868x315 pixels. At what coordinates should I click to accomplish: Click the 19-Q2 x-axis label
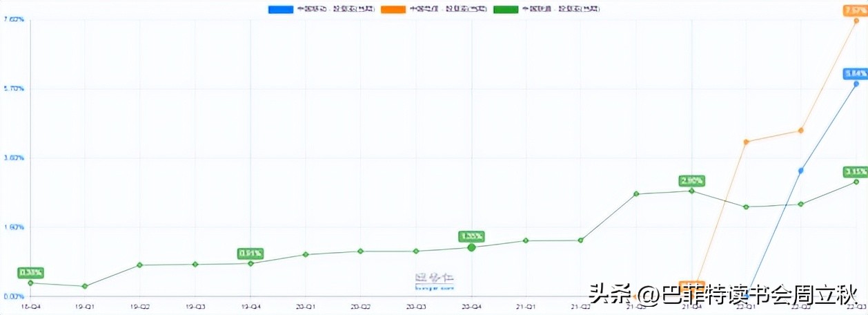click(140, 306)
